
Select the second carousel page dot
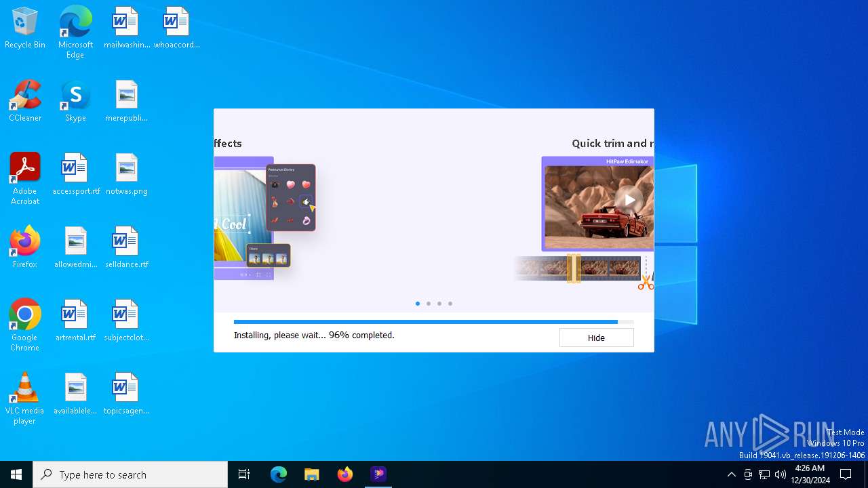tap(429, 304)
